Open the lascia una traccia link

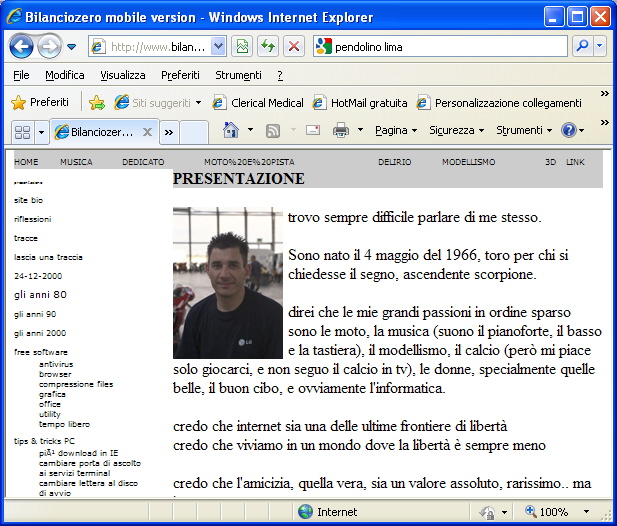(48, 257)
